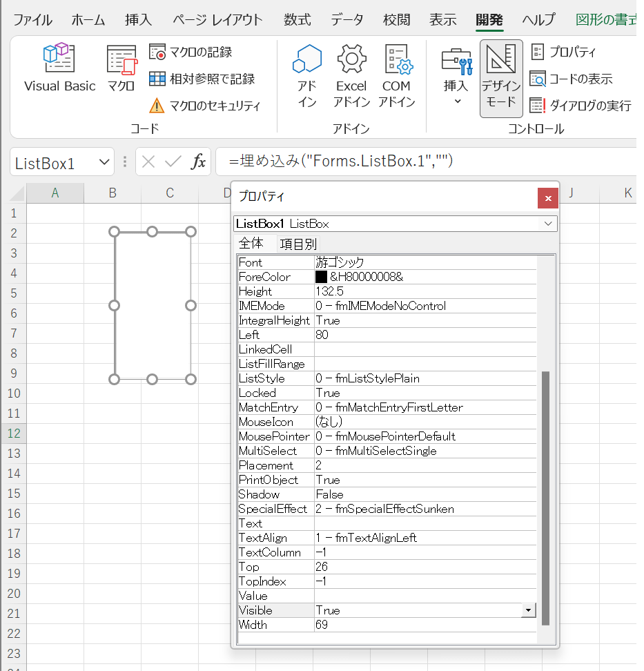Open Excel アドイン dialog
644x671 pixels.
(351, 74)
